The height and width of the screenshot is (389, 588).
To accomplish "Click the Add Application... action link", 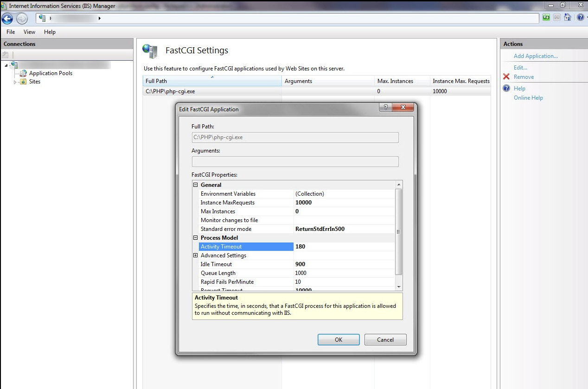I will (536, 56).
